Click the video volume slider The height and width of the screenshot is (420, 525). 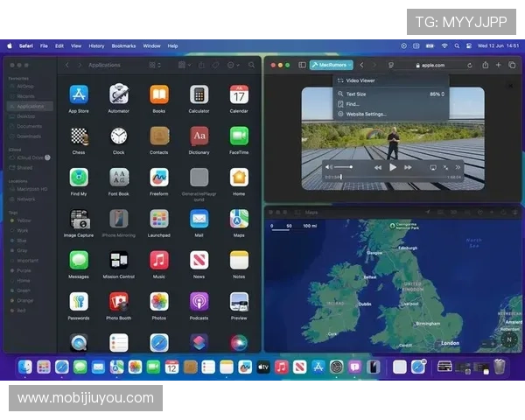(343, 166)
